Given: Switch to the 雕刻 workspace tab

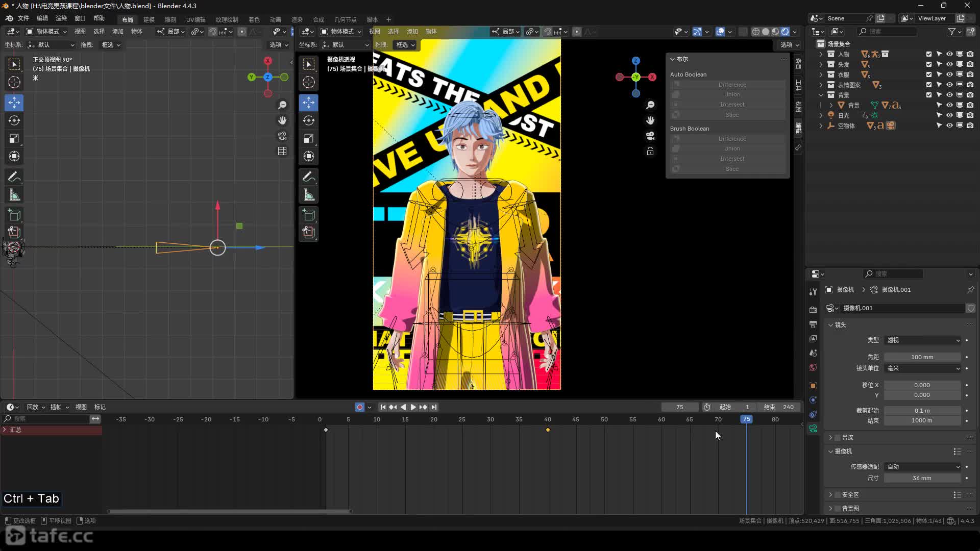Looking at the screenshot, I should (170, 19).
